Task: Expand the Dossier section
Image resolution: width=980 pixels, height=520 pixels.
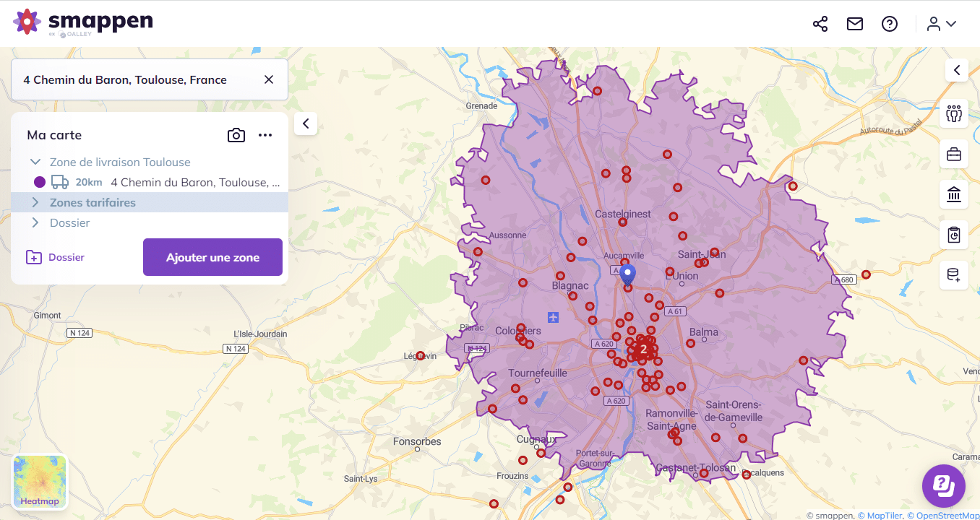Action: (x=34, y=222)
